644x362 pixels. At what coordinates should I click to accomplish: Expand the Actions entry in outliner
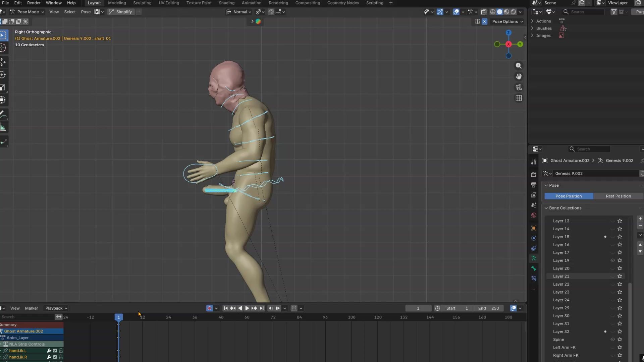[532, 21]
